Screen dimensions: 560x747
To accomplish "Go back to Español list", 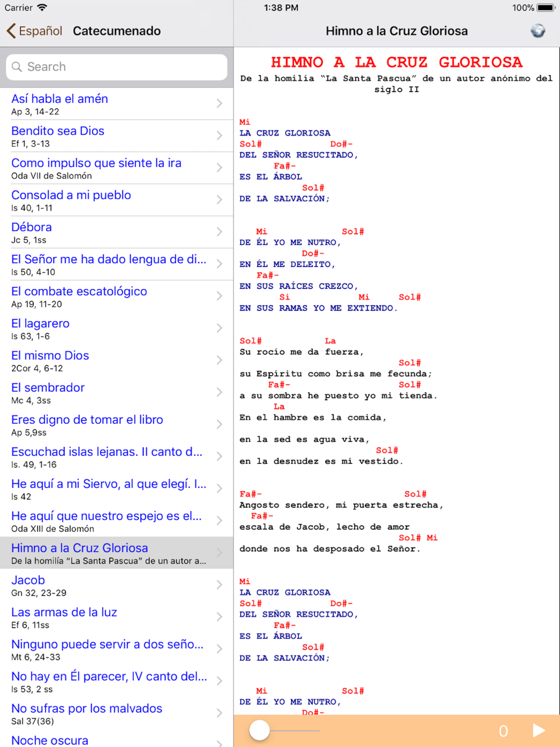I will pos(35,31).
